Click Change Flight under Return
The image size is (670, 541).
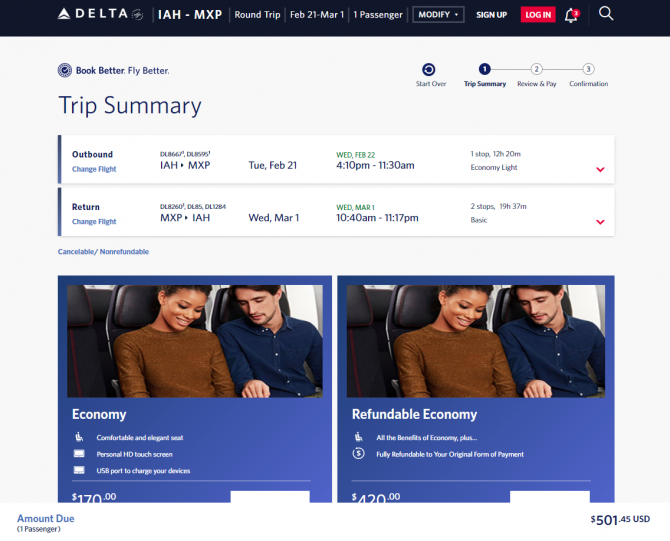coord(94,222)
